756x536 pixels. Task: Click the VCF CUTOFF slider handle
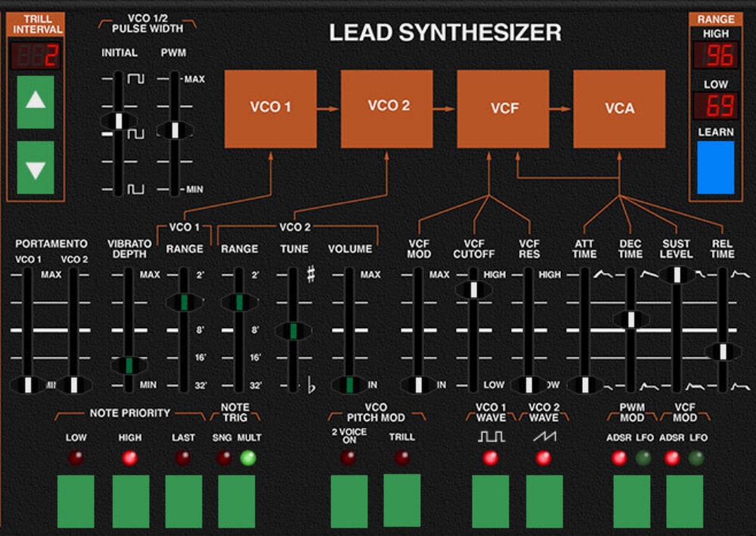point(474,290)
